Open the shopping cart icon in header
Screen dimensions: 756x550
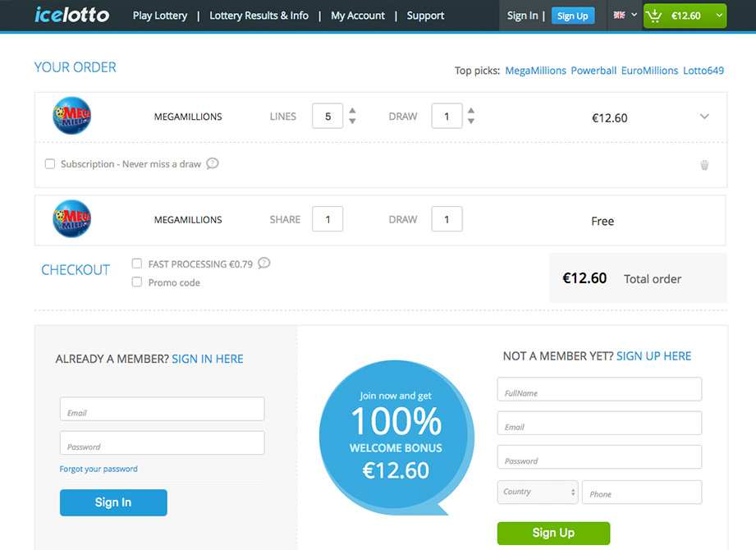[x=653, y=16]
